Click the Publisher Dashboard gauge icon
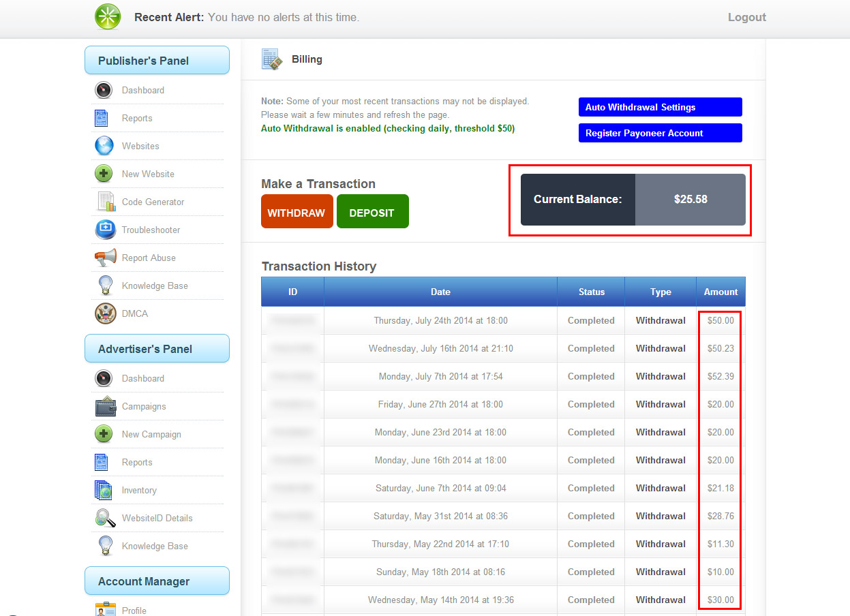The height and width of the screenshot is (616, 850). [104, 90]
